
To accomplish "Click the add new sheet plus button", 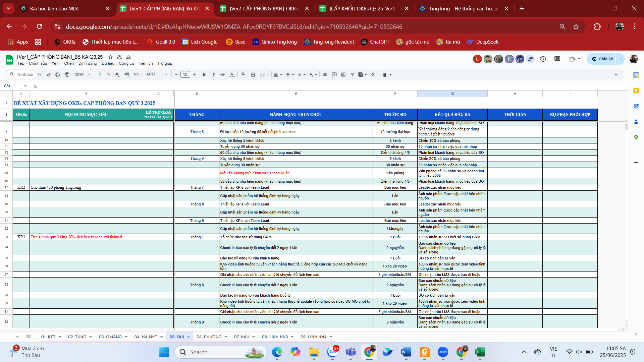I will click(17, 337).
